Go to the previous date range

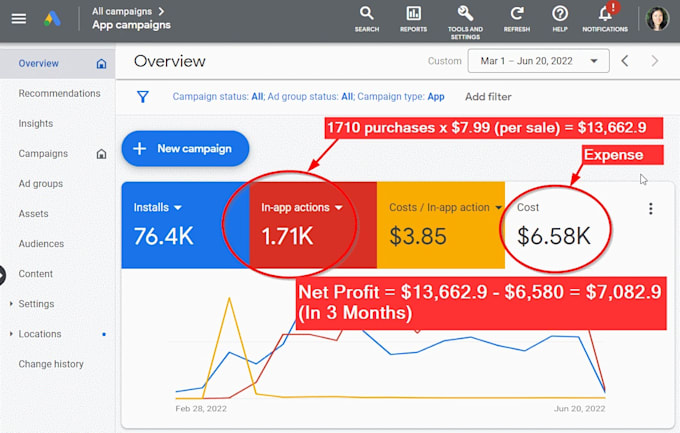(x=625, y=61)
